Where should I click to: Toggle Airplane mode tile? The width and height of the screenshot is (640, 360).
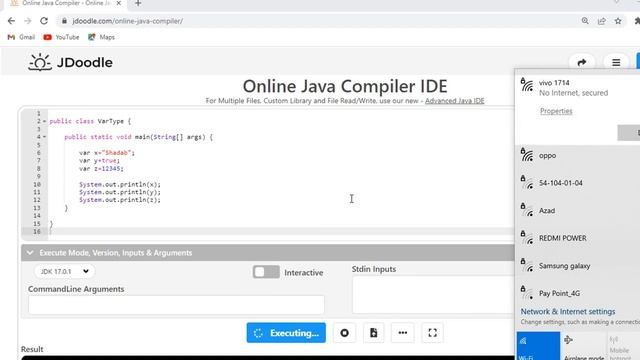(584, 346)
